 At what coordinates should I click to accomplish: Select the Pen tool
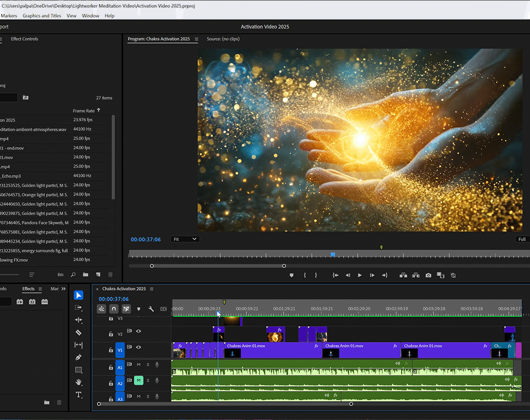[x=79, y=357]
